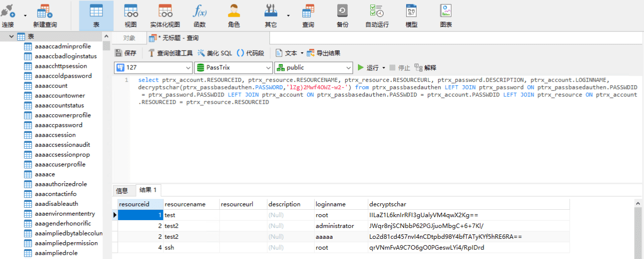Open the 模型 (Model) tool
This screenshot has height=259, width=644.
[411, 15]
